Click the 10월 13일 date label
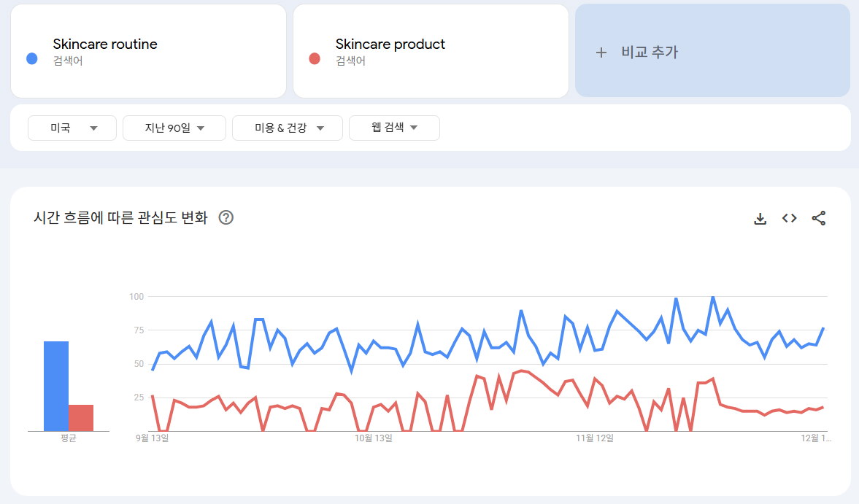 click(x=374, y=438)
